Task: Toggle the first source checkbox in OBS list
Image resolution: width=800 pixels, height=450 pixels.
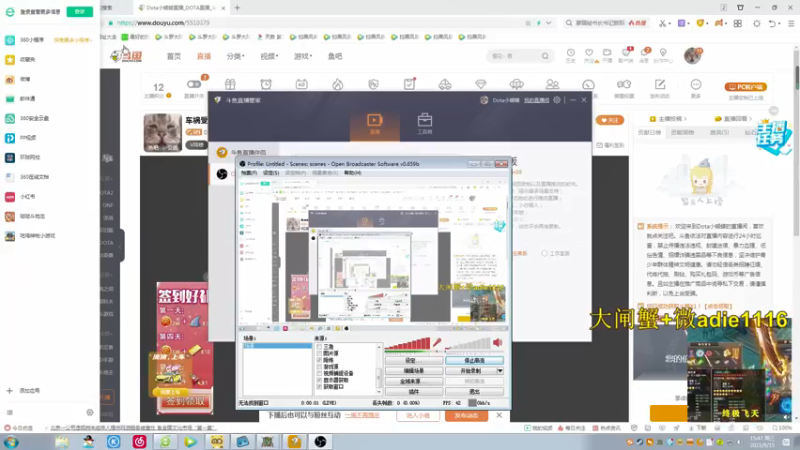Action: coord(319,347)
